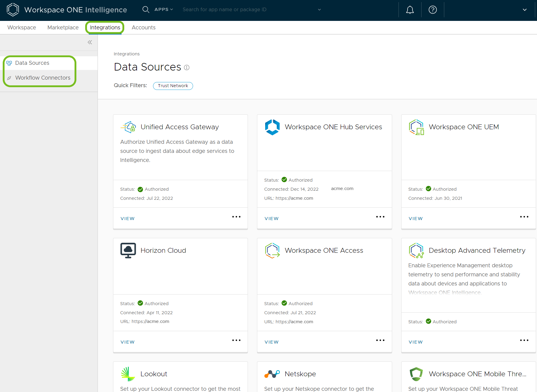
Task: Open the help question mark icon
Action: point(432,10)
